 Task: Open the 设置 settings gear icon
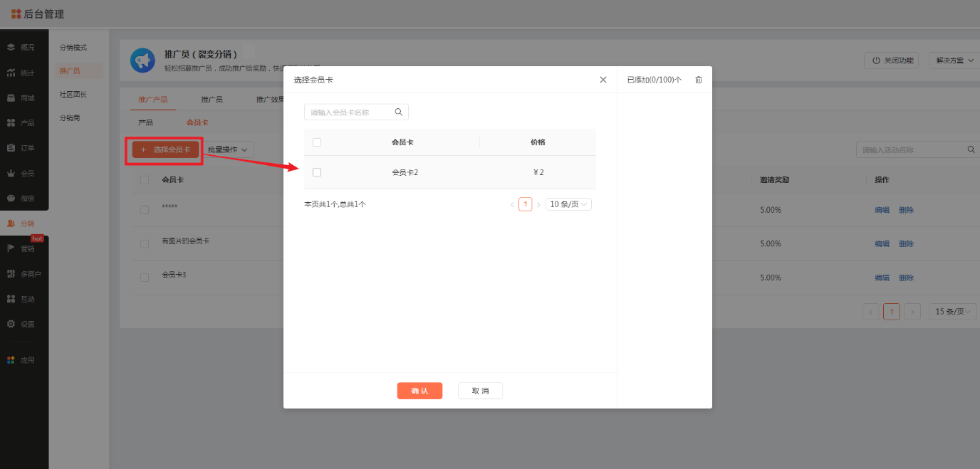pos(11,324)
